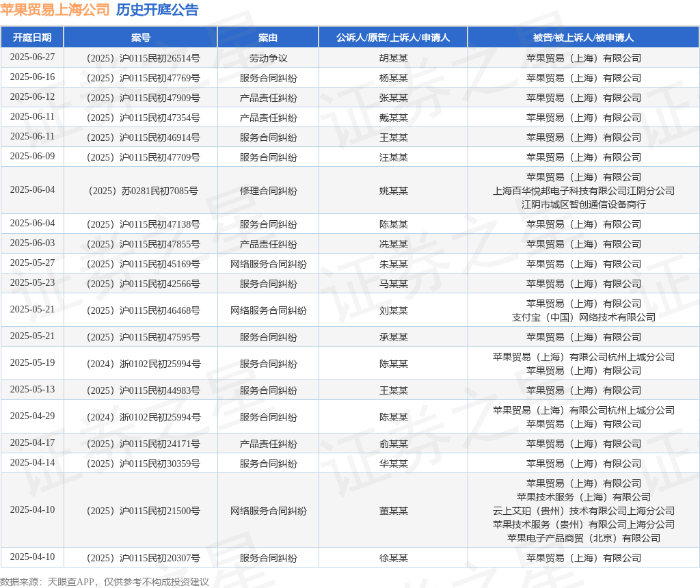Click the date 2025-04-17
Viewport: 700px width, 588px height.
(x=33, y=442)
